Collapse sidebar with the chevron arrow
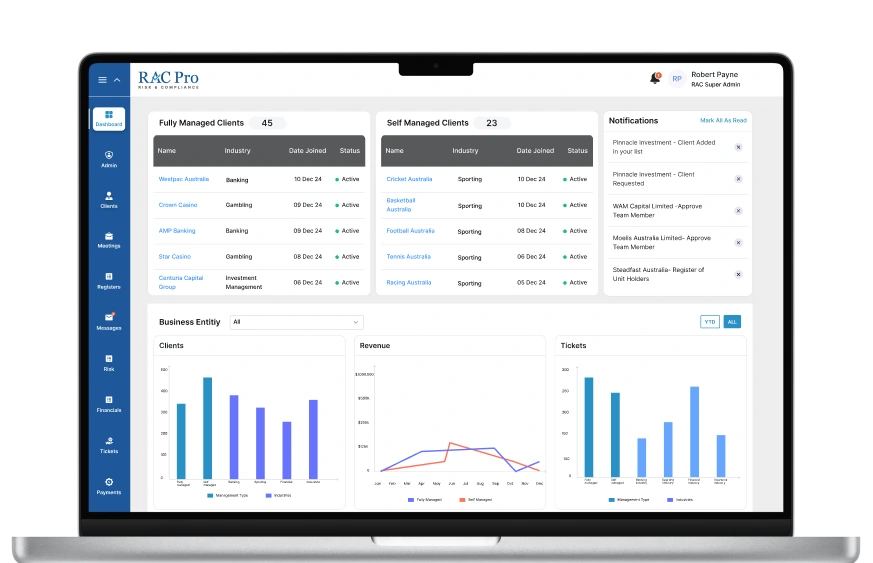This screenshot has width=873, height=563. tap(117, 80)
